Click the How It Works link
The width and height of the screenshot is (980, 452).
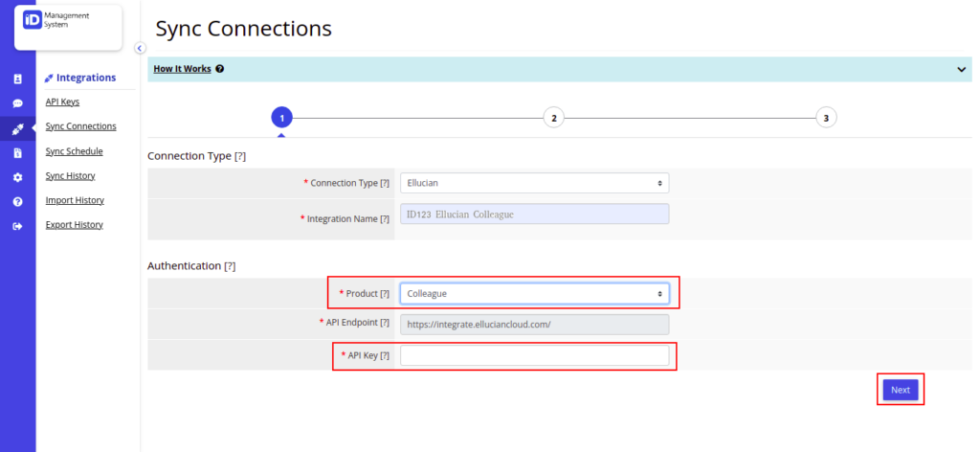(x=182, y=69)
